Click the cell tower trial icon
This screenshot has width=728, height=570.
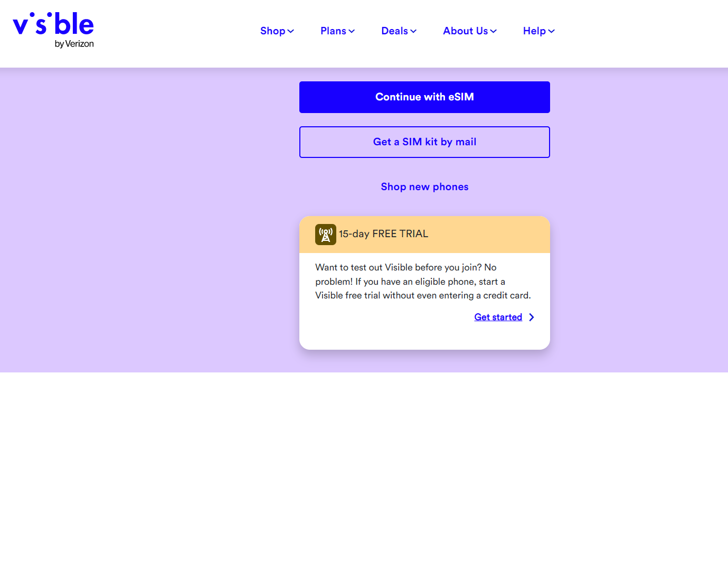326,235
